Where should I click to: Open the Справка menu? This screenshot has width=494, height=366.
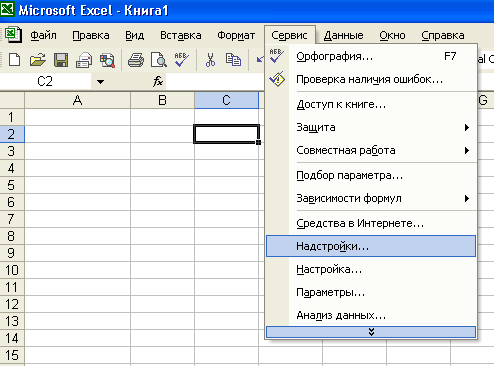tap(443, 35)
